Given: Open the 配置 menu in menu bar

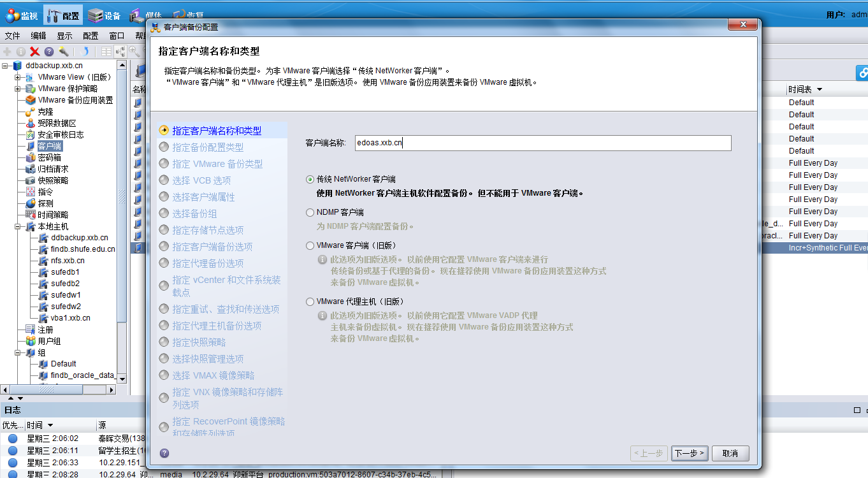Looking at the screenshot, I should click(90, 36).
